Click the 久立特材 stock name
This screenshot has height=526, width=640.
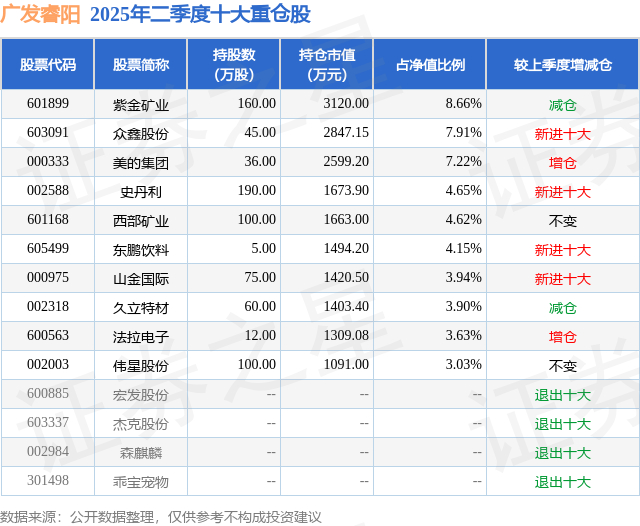141,308
